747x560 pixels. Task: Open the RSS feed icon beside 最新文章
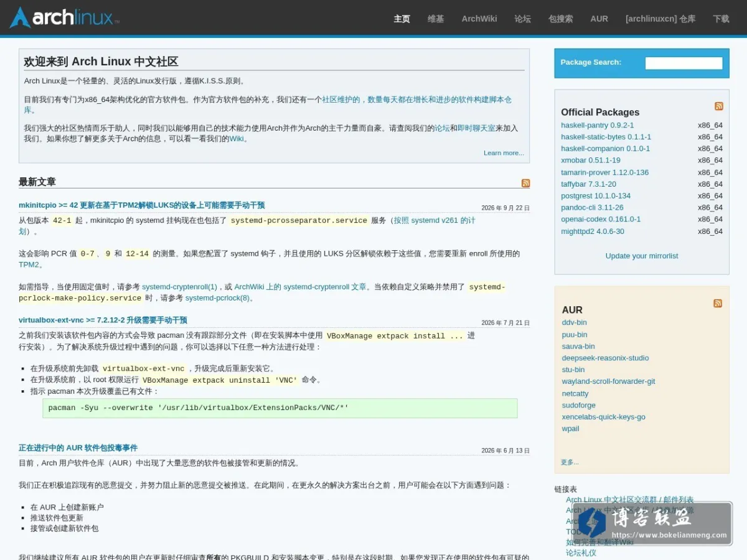525,183
